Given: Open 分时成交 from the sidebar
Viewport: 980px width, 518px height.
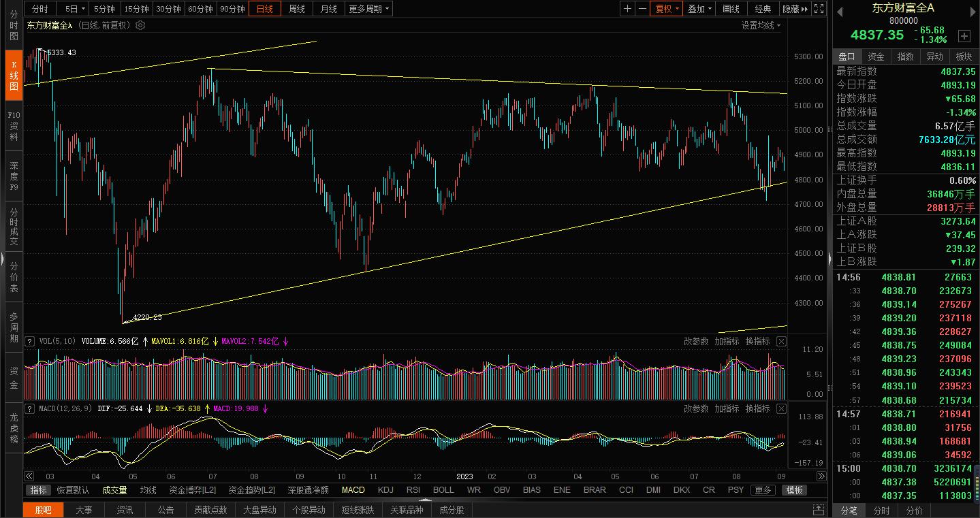Looking at the screenshot, I should click(x=14, y=227).
